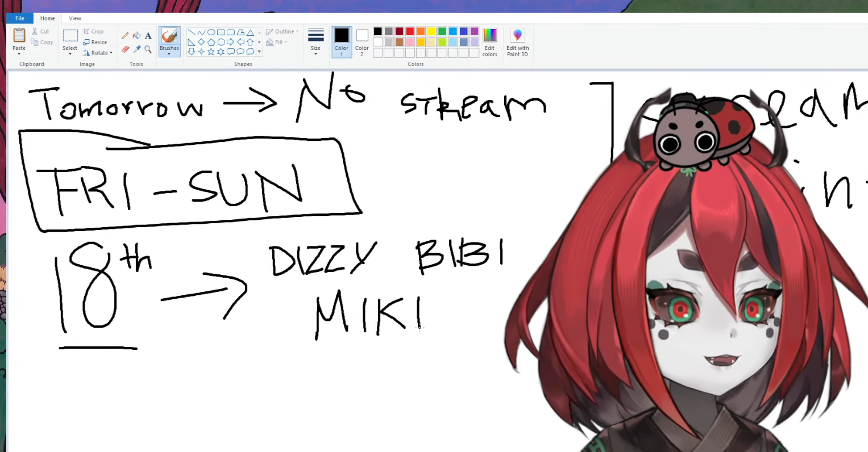Image resolution: width=868 pixels, height=452 pixels.
Task: Select the Pencil tool
Action: 125,36
